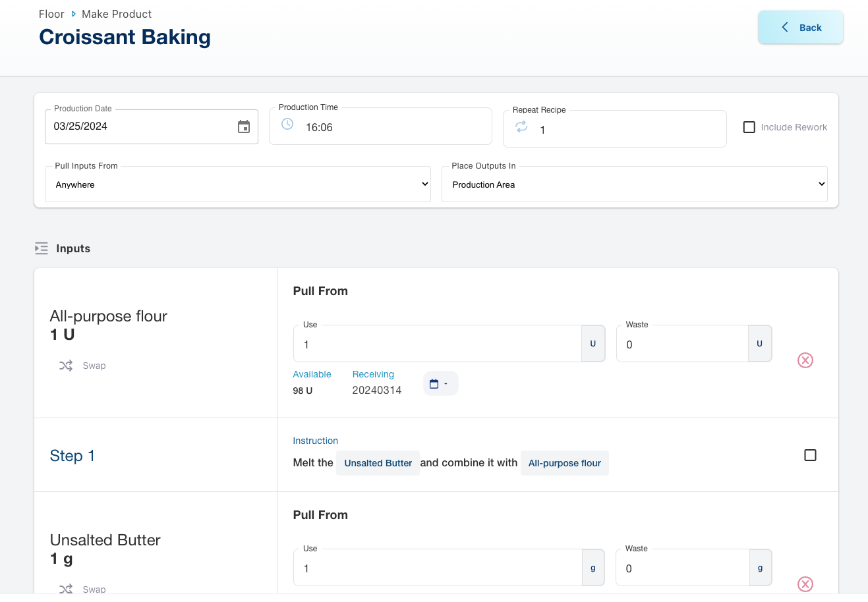The height and width of the screenshot is (602, 868).
Task: Click the All-purpose flour tag in instruction
Action: point(564,463)
